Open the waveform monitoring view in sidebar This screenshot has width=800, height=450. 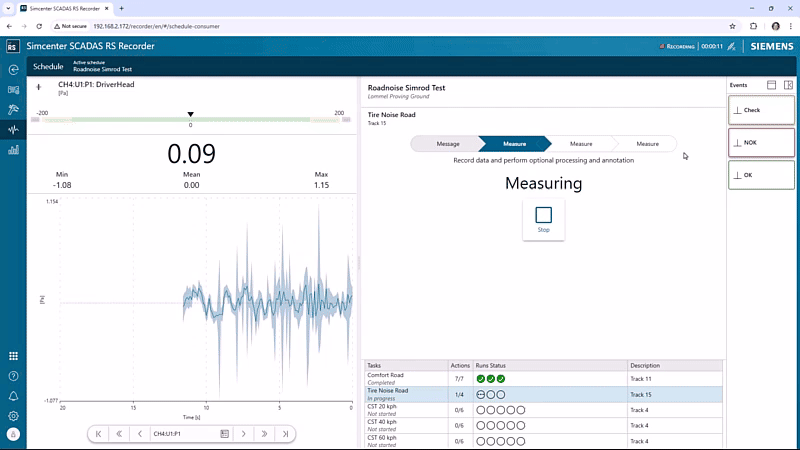[x=13, y=130]
